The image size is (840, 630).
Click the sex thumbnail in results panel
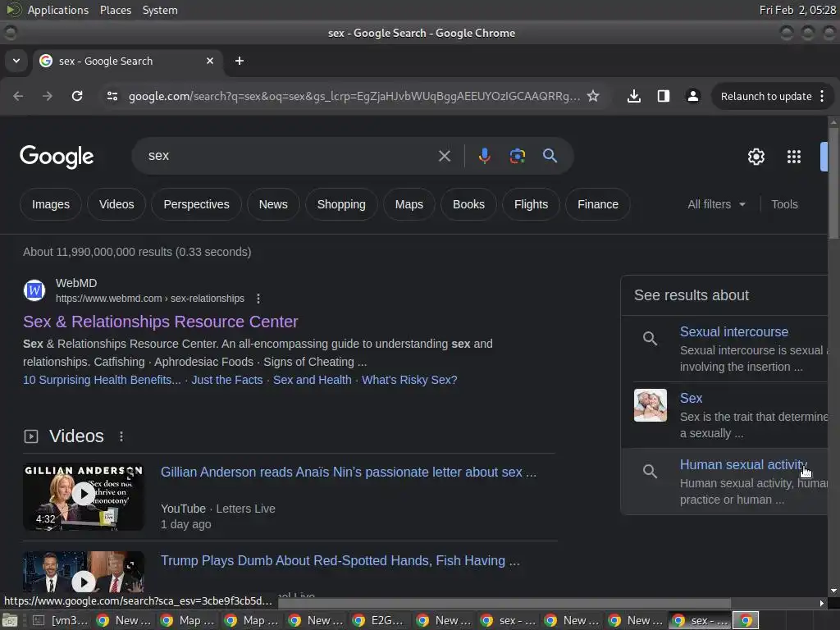651,405
